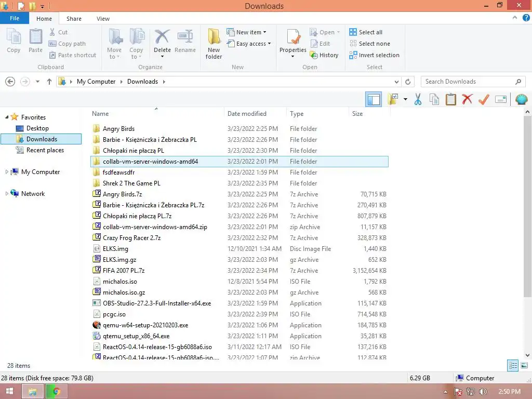Go up one folder level
Viewport: 532px width, 399px height.
click(x=49, y=82)
